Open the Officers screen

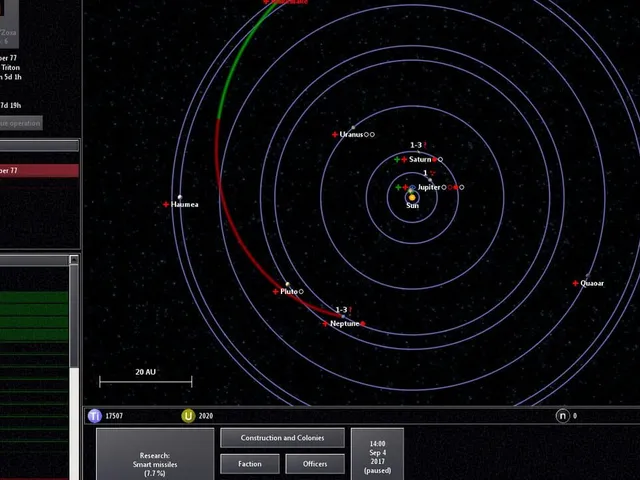pos(315,464)
